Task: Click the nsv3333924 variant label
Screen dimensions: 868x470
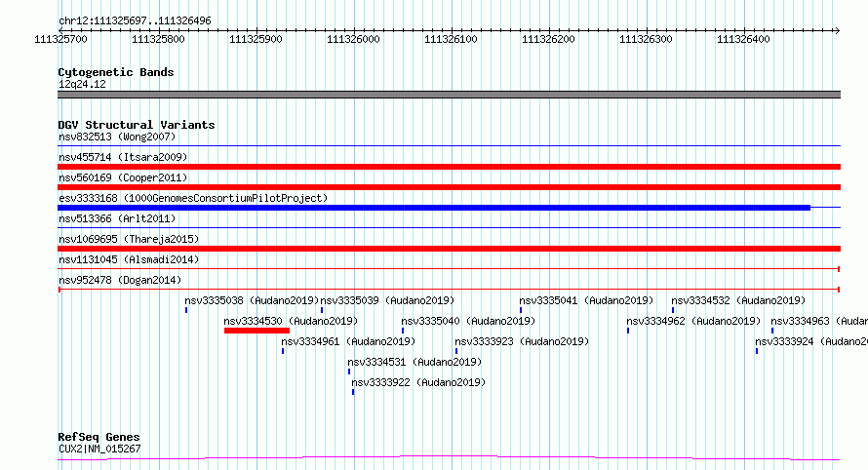Action: click(811, 341)
